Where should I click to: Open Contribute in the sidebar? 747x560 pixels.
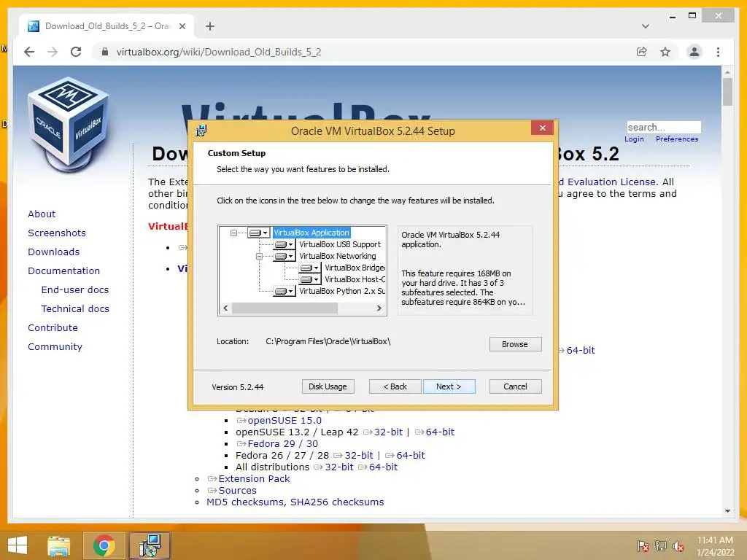[x=53, y=327]
